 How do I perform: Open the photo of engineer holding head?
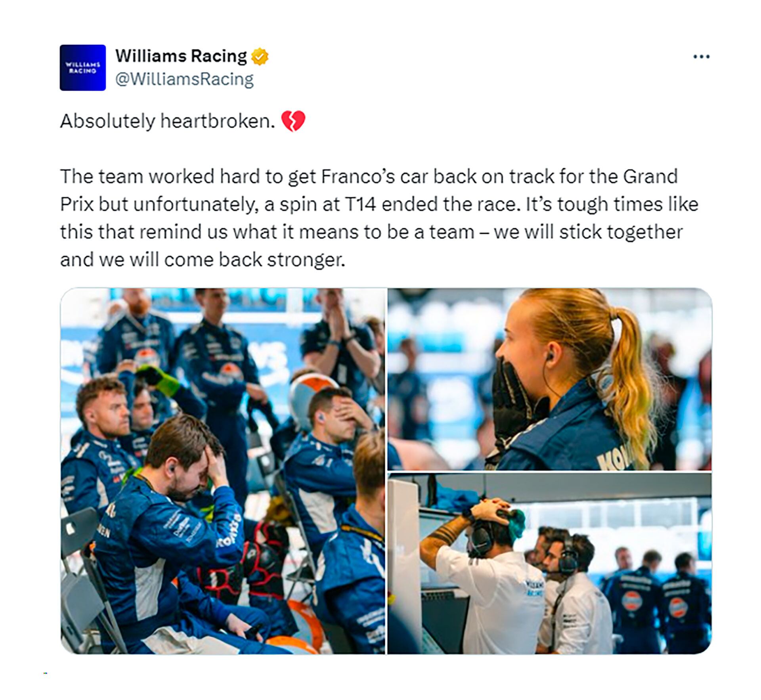point(550,564)
